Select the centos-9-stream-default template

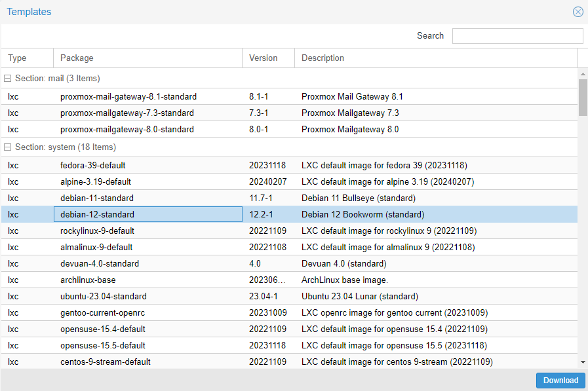coord(106,362)
